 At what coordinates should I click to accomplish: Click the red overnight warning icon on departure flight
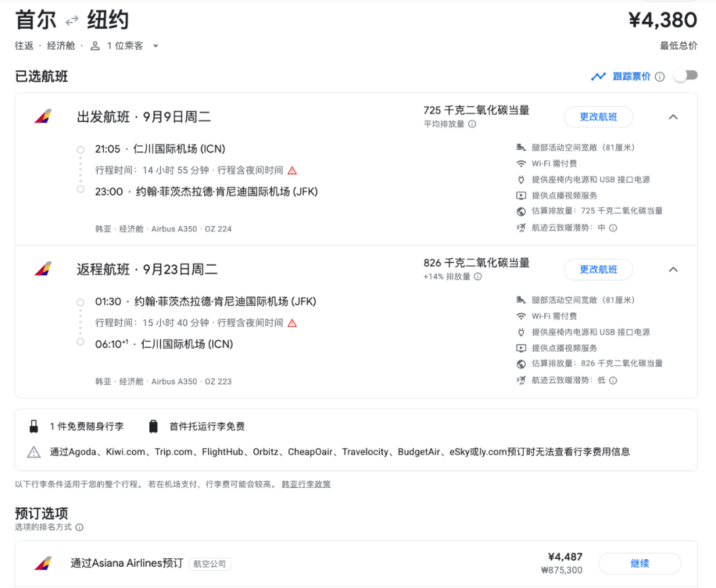(292, 170)
